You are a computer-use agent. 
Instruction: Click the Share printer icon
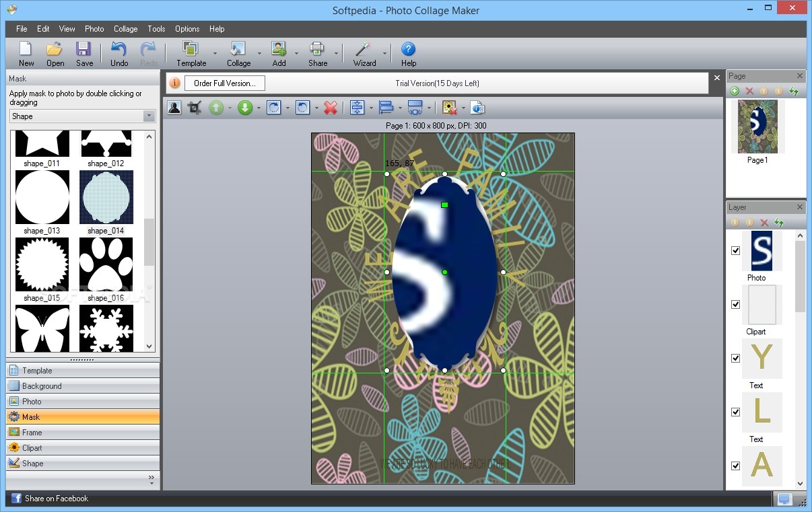317,49
